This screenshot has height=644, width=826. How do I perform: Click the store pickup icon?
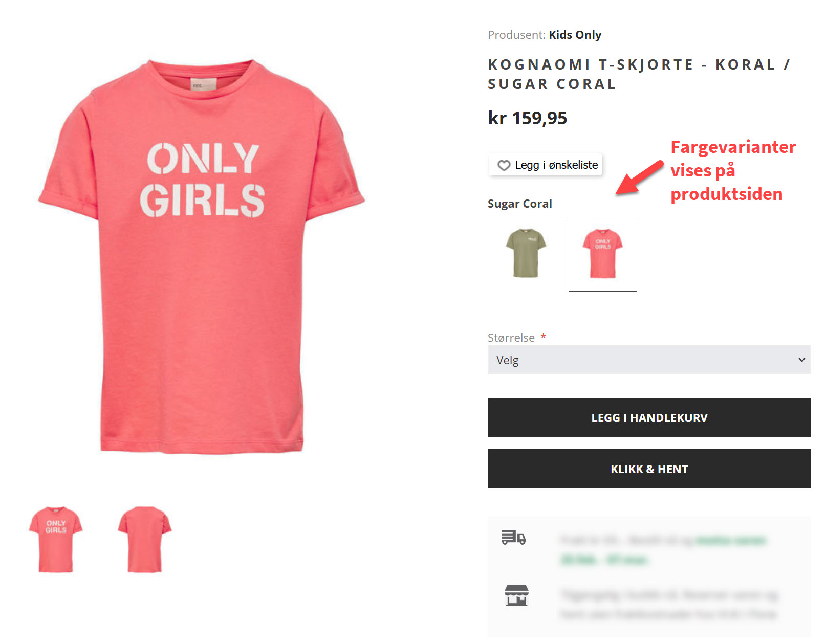click(x=516, y=595)
